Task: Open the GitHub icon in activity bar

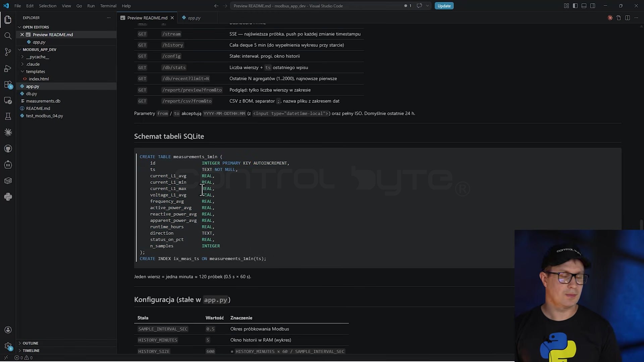Action: point(8,148)
